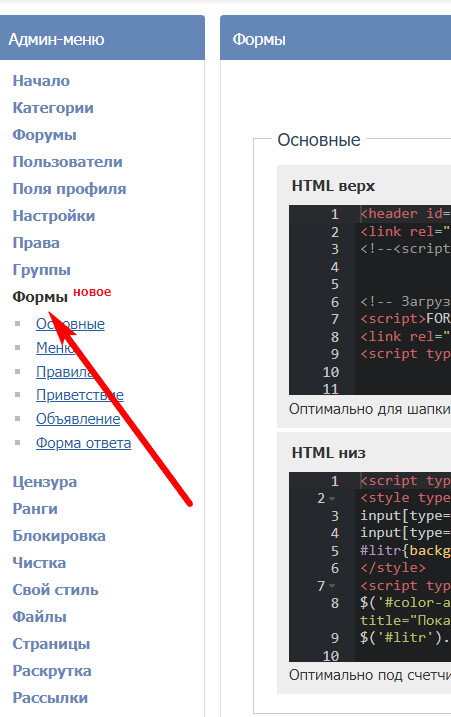Collapse code fold at line 7 in HTML низ

tap(332, 586)
